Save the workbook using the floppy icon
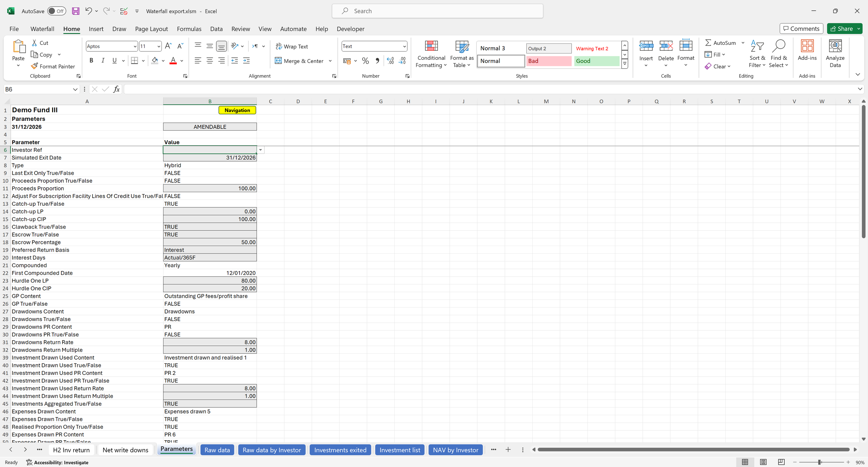Image resolution: width=868 pixels, height=467 pixels. point(75,11)
